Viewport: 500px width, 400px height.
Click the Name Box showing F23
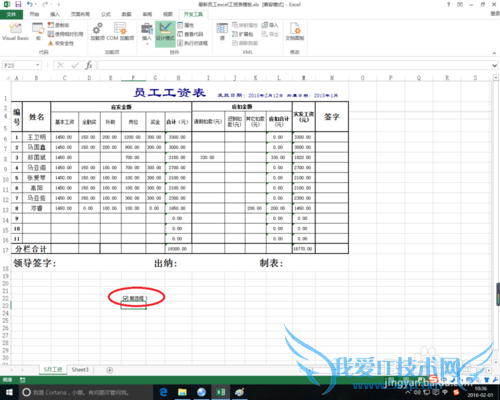[18, 65]
